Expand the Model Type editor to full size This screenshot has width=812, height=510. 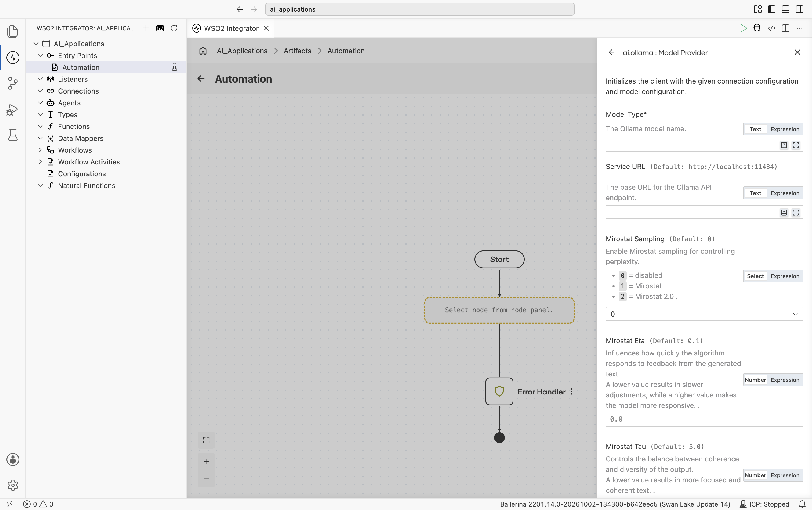(796, 145)
